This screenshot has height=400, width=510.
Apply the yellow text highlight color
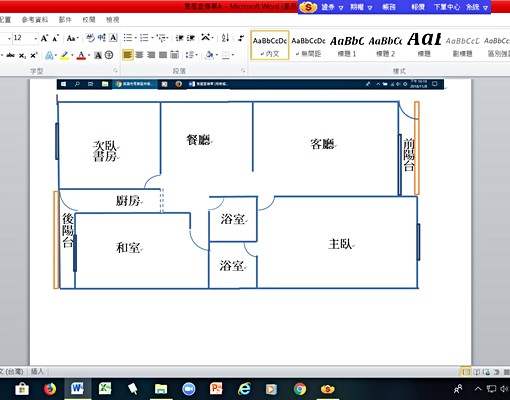point(65,55)
